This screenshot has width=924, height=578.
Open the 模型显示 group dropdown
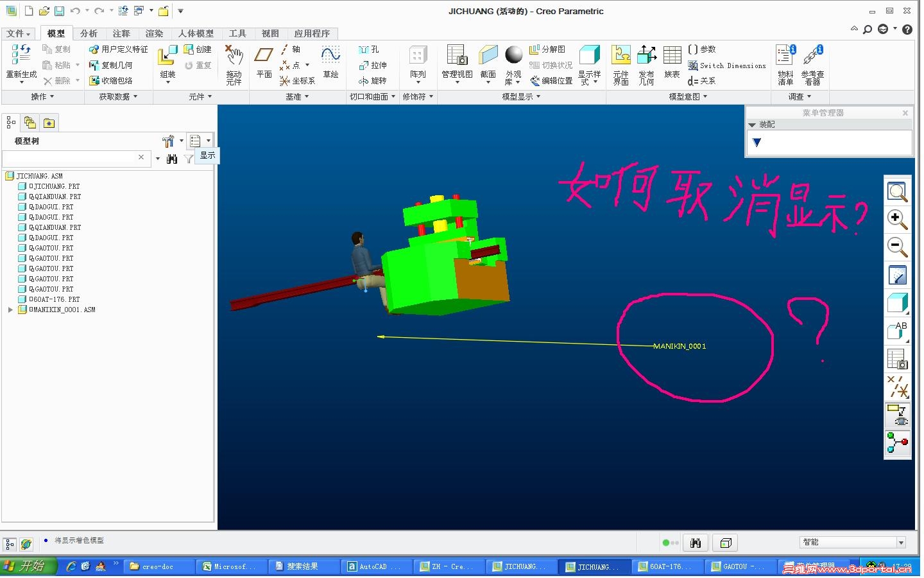pos(521,97)
